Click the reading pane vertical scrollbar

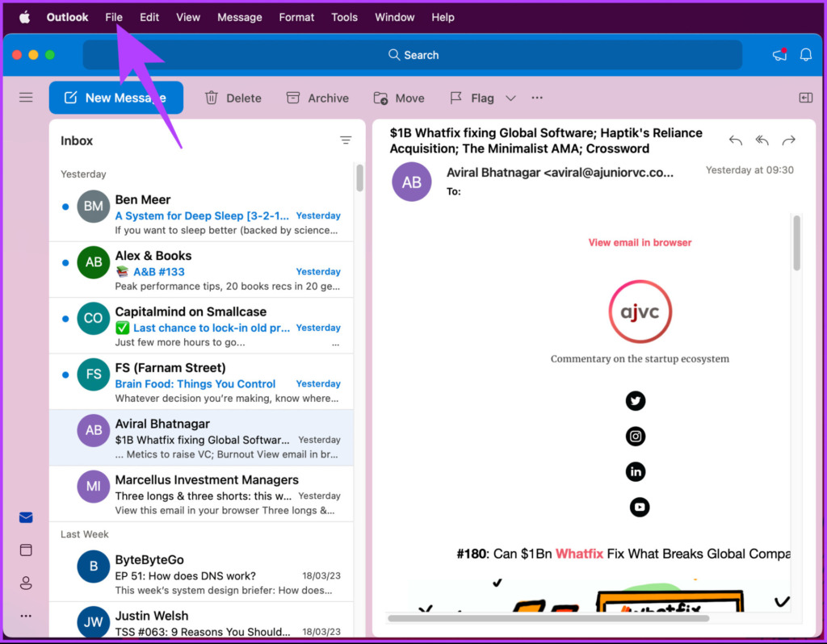tap(796, 243)
